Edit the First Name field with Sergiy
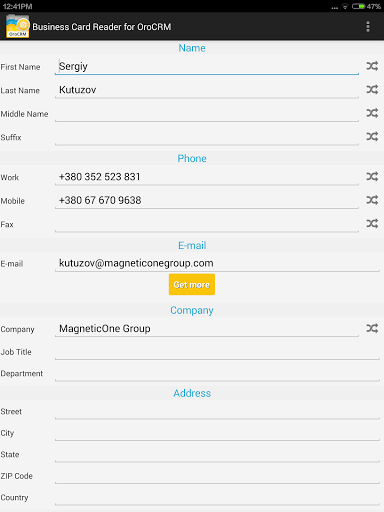Viewport: 384px width, 512px height. coord(207,66)
